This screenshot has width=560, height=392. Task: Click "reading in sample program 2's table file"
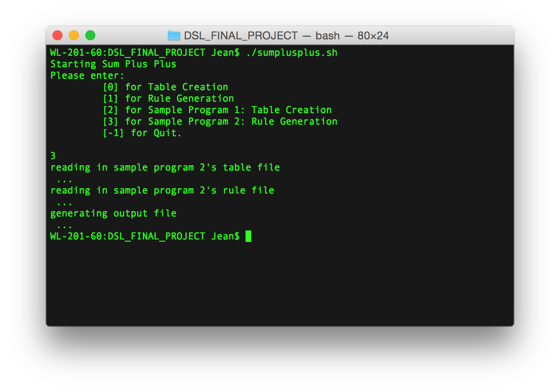pyautogui.click(x=165, y=167)
